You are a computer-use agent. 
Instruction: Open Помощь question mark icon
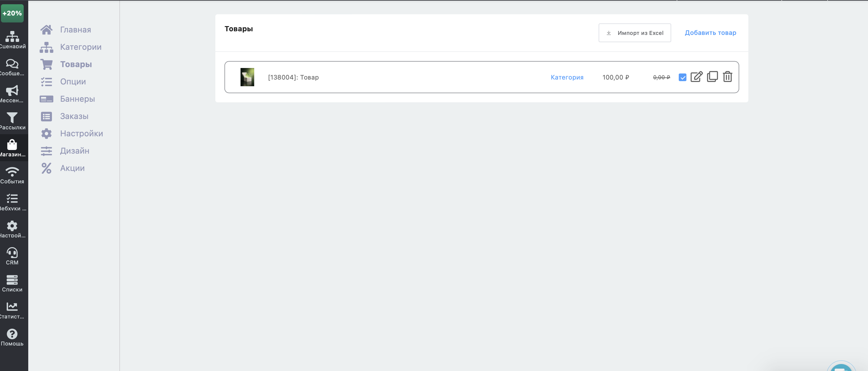tap(12, 337)
